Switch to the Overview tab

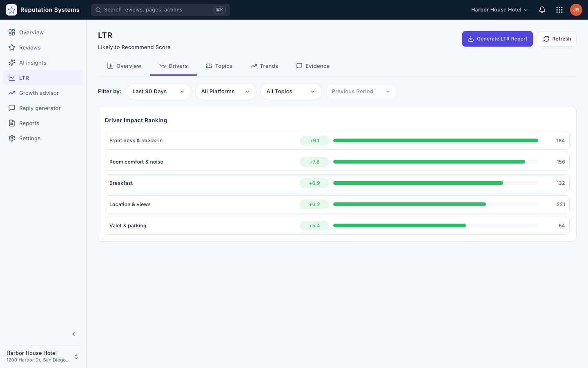(124, 66)
